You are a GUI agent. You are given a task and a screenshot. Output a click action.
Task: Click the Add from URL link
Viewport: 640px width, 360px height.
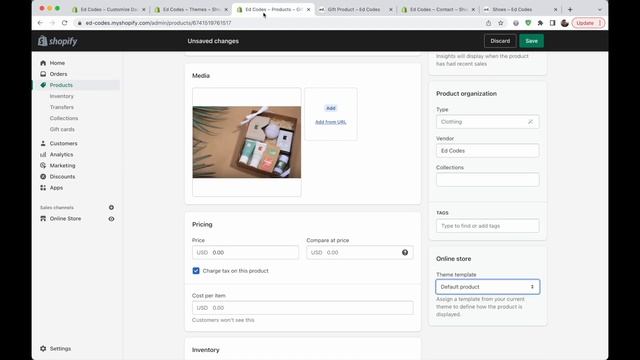331,122
